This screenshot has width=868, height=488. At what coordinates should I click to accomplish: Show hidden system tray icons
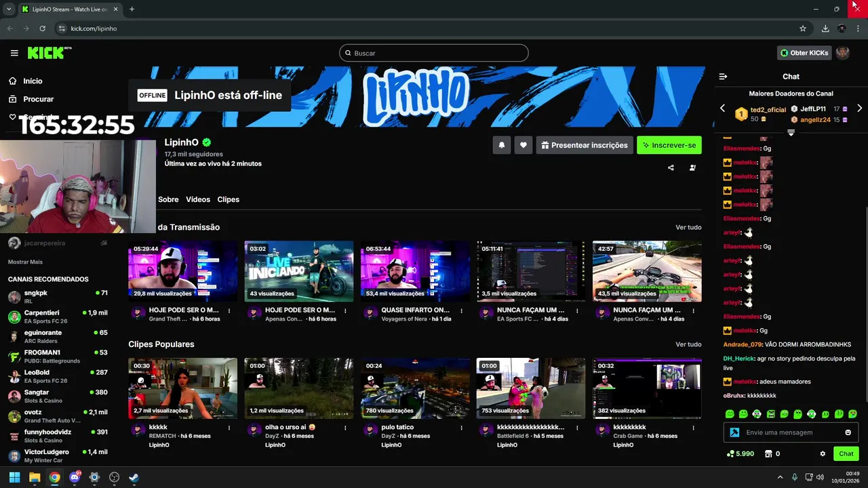(x=780, y=477)
